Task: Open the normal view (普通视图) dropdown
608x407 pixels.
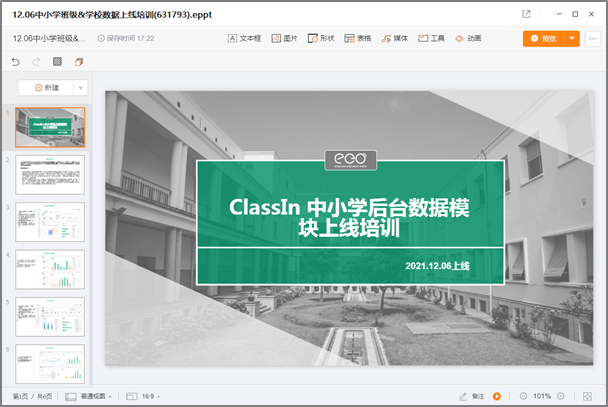Action: 89,396
